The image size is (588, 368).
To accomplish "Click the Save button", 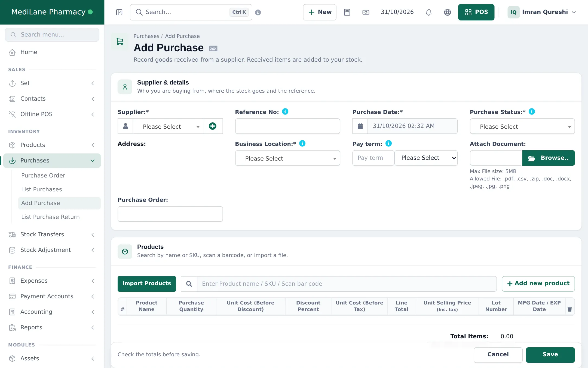I will (x=550, y=355).
